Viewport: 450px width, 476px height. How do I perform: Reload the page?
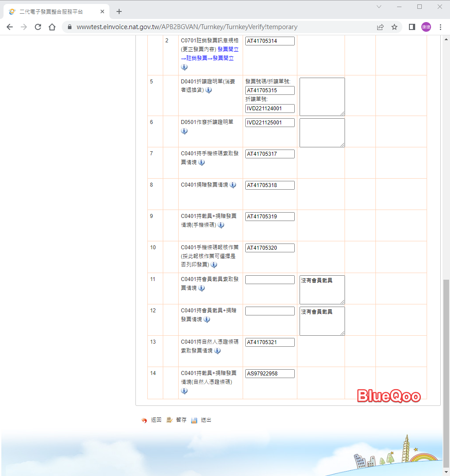[38, 27]
